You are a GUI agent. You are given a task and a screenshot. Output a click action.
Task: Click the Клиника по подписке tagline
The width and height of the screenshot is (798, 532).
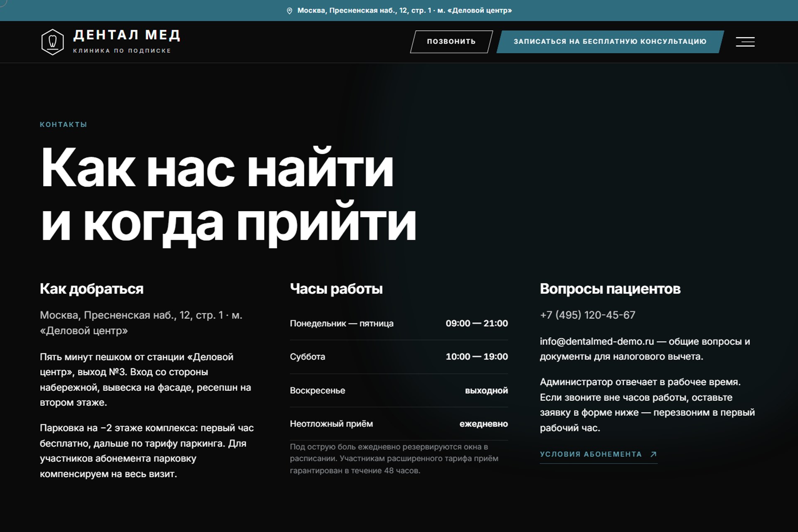coord(122,51)
